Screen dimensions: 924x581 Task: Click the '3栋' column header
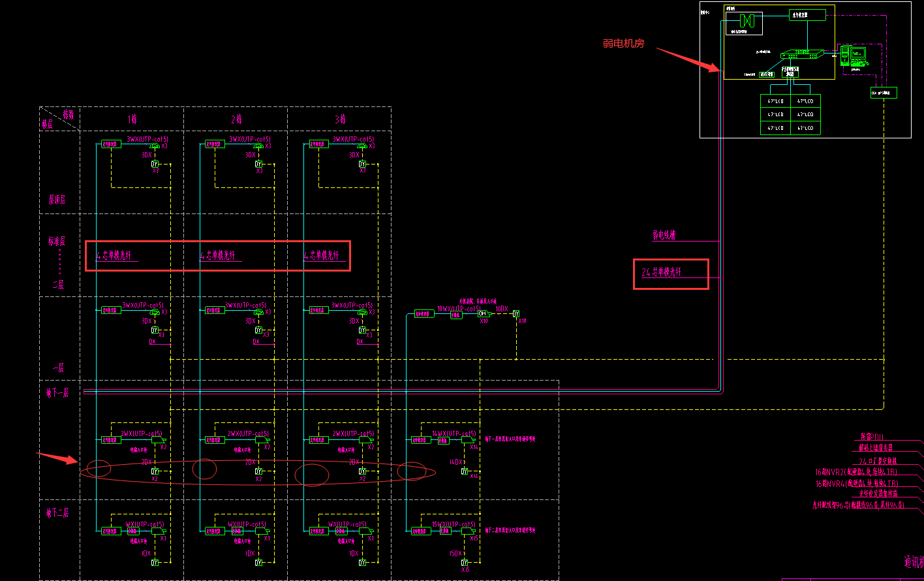340,119
